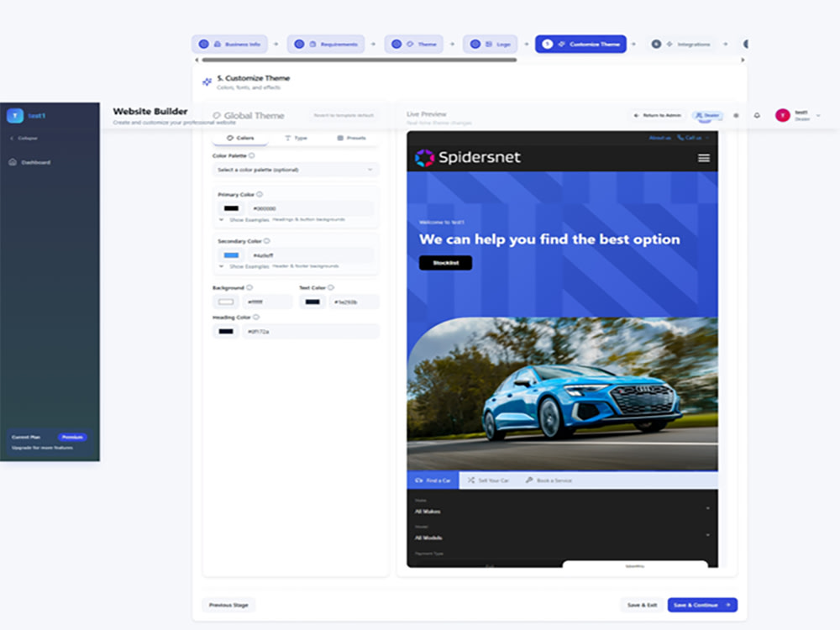
Task: Go to the Logo wizard step
Action: click(491, 44)
